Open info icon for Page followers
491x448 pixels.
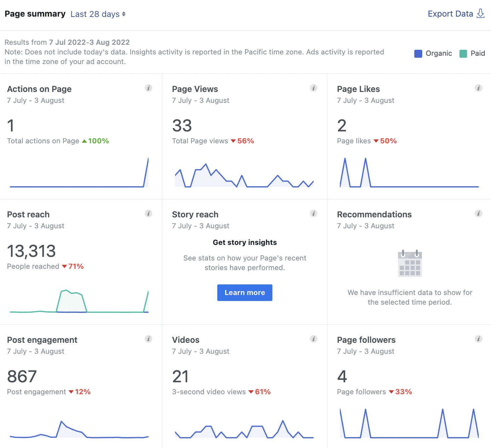(478, 339)
